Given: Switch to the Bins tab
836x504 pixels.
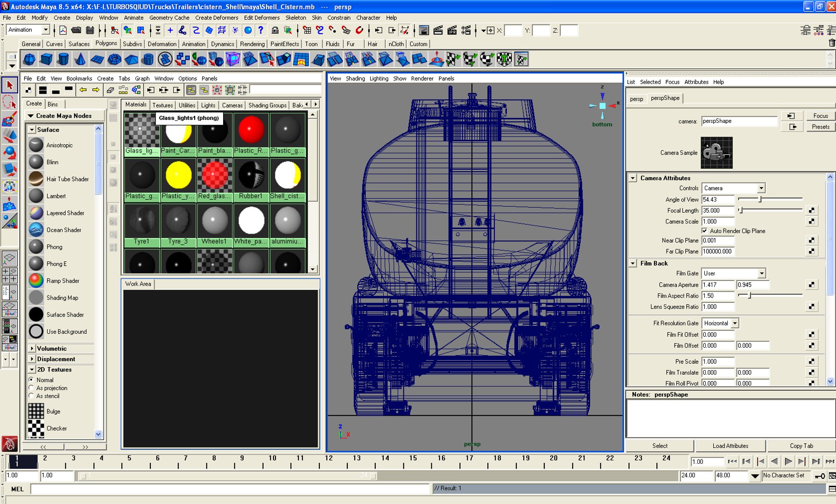Looking at the screenshot, I should pyautogui.click(x=53, y=104).
